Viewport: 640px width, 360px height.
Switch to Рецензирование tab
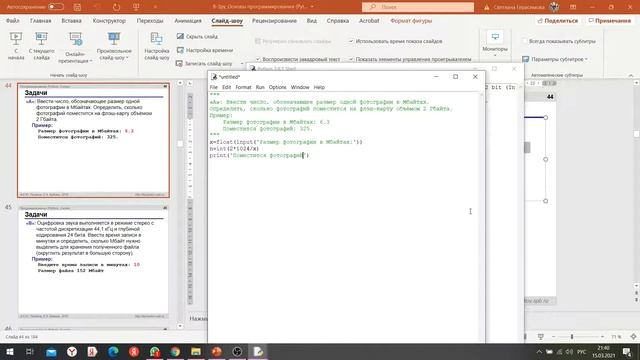click(x=274, y=20)
